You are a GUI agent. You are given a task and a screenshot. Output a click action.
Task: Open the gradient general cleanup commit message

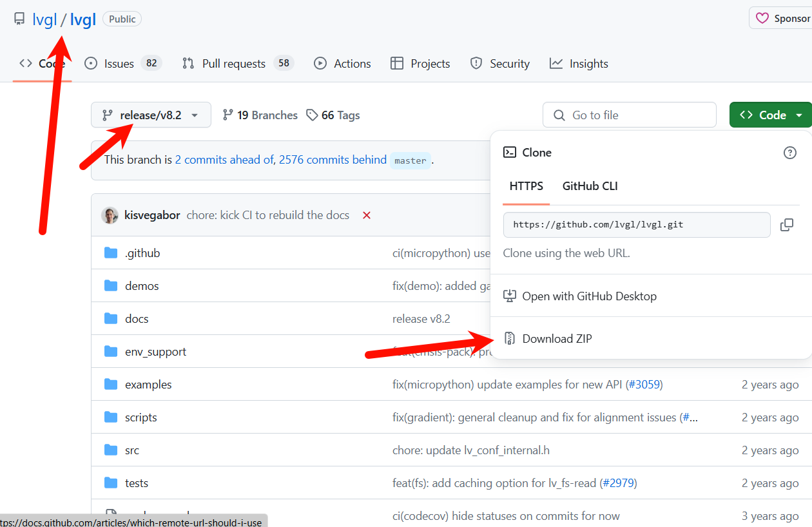[534, 417]
